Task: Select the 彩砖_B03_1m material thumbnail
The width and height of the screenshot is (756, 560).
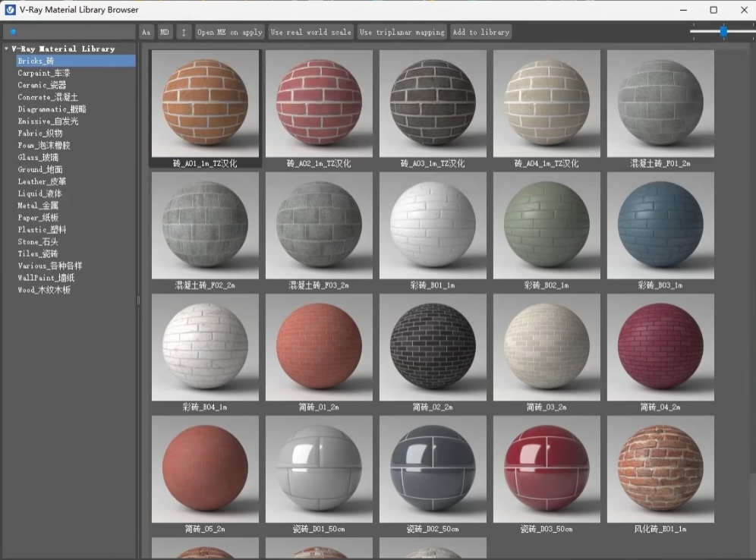Action: click(x=660, y=225)
